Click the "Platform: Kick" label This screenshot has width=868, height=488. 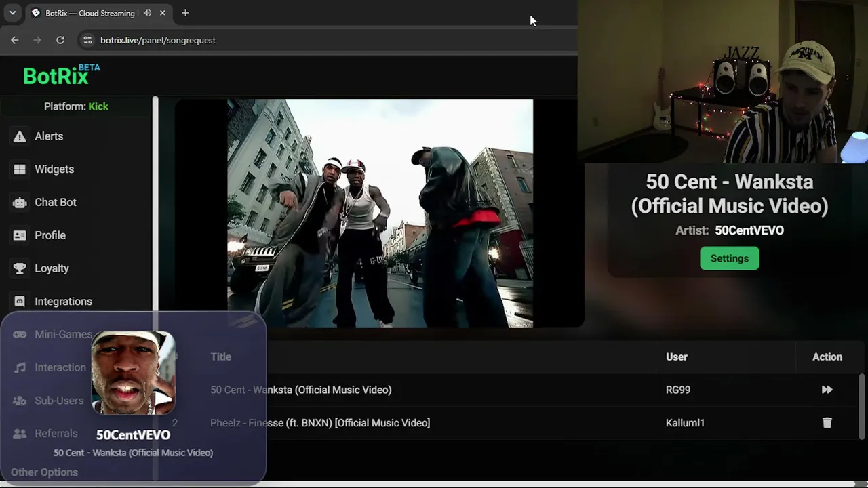(76, 106)
